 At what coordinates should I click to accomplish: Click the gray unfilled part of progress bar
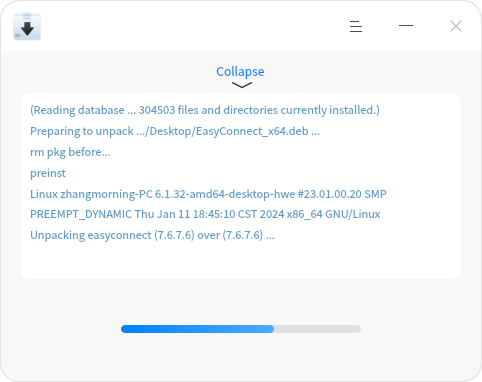pos(317,329)
